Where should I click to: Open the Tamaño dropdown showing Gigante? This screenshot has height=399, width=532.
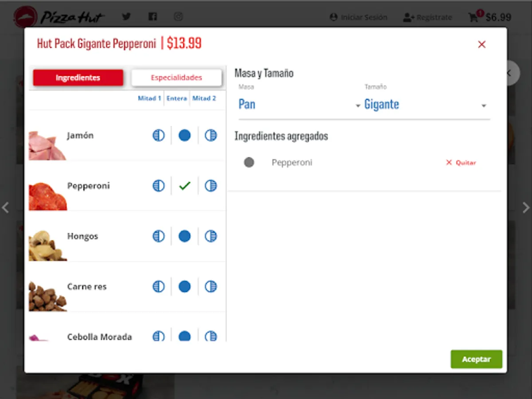click(x=426, y=105)
